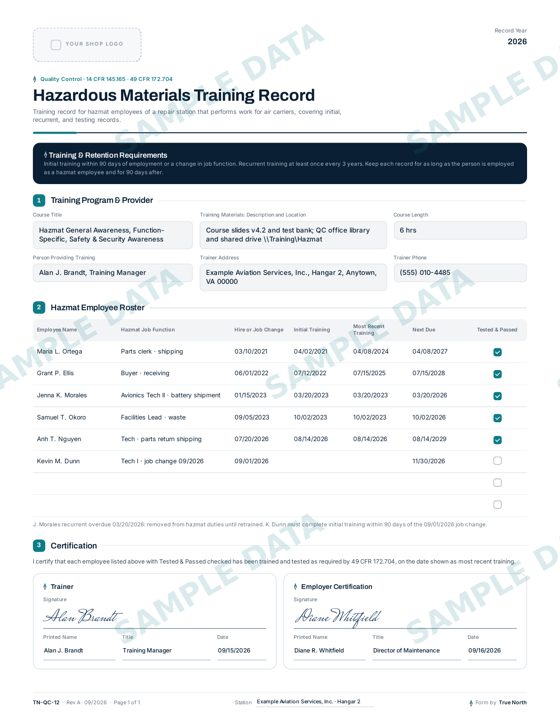Check the first empty row's Tested & Passed box

pos(498,483)
